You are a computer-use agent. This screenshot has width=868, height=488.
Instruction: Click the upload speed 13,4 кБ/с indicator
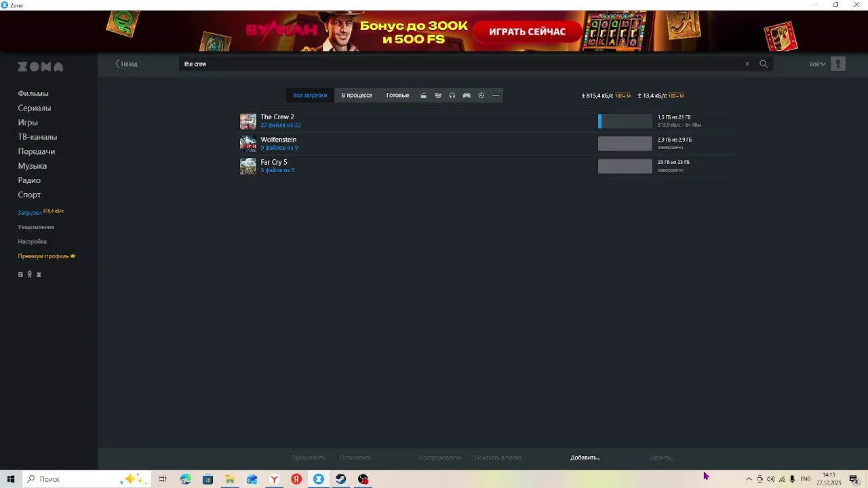pyautogui.click(x=652, y=96)
